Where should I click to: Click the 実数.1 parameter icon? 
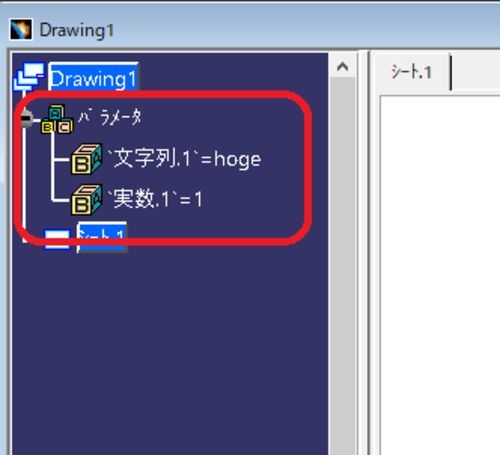click(x=87, y=199)
